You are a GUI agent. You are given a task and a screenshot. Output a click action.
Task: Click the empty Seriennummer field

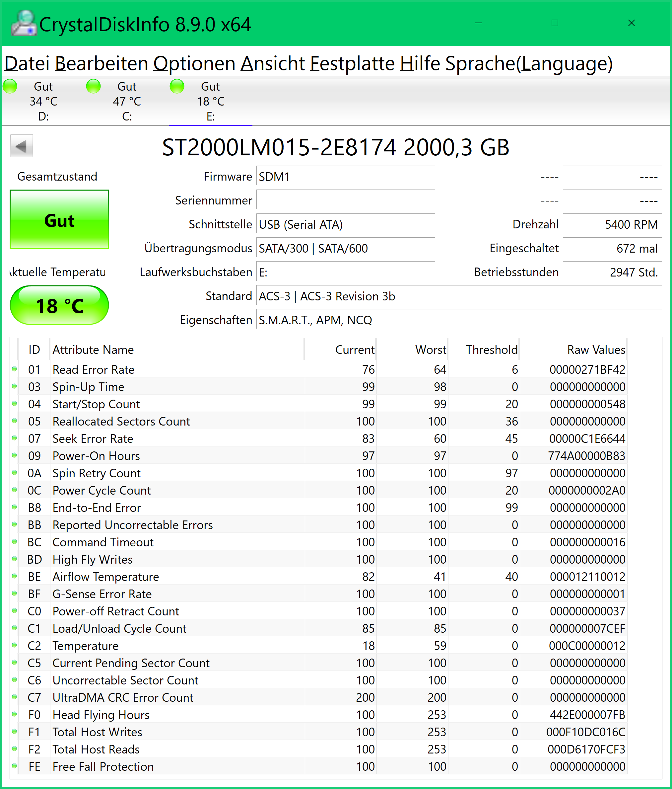pos(346,200)
